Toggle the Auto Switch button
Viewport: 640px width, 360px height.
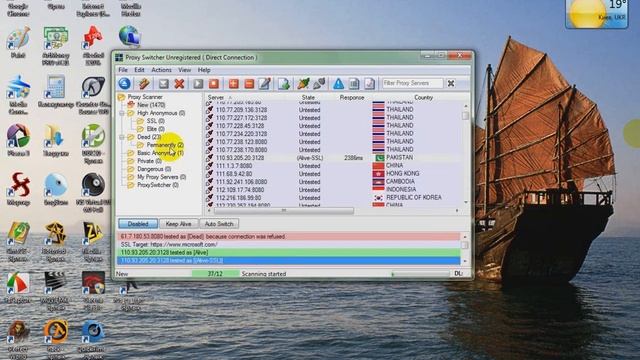tap(219, 224)
